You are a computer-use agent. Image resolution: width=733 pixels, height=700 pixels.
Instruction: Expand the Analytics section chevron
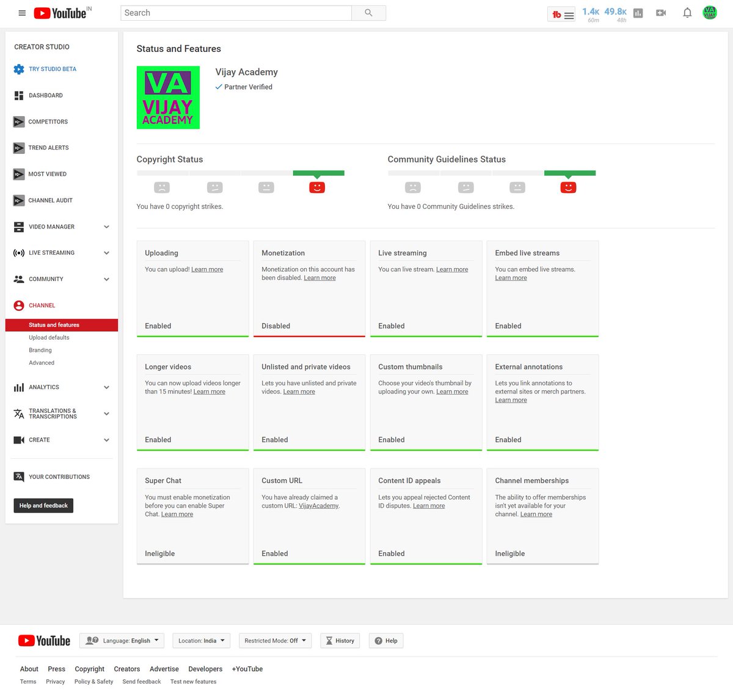106,387
